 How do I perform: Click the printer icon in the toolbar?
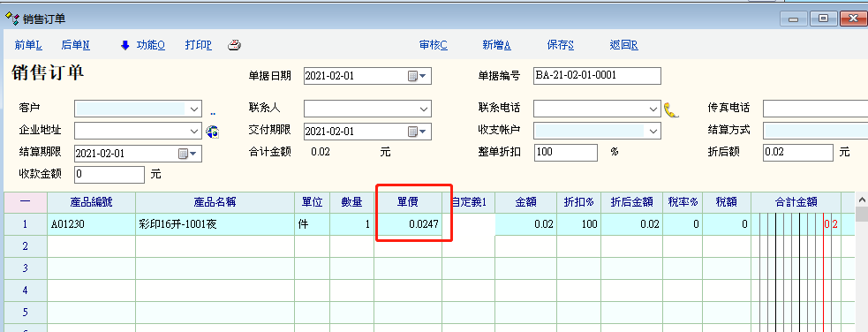pyautogui.click(x=234, y=45)
